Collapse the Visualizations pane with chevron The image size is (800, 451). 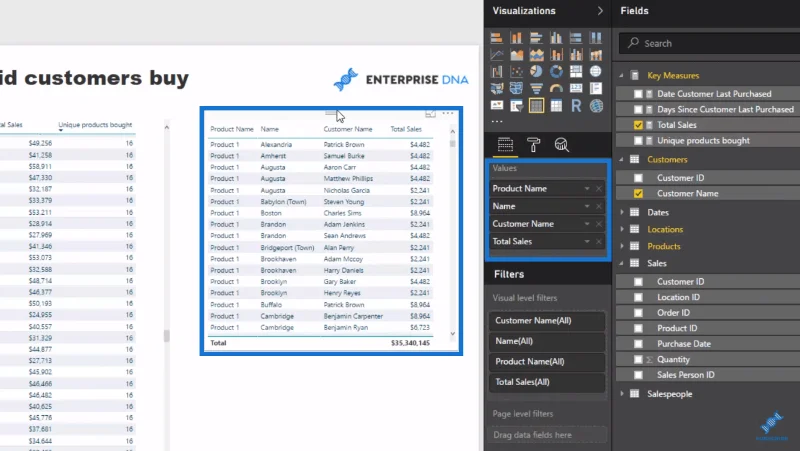point(600,11)
